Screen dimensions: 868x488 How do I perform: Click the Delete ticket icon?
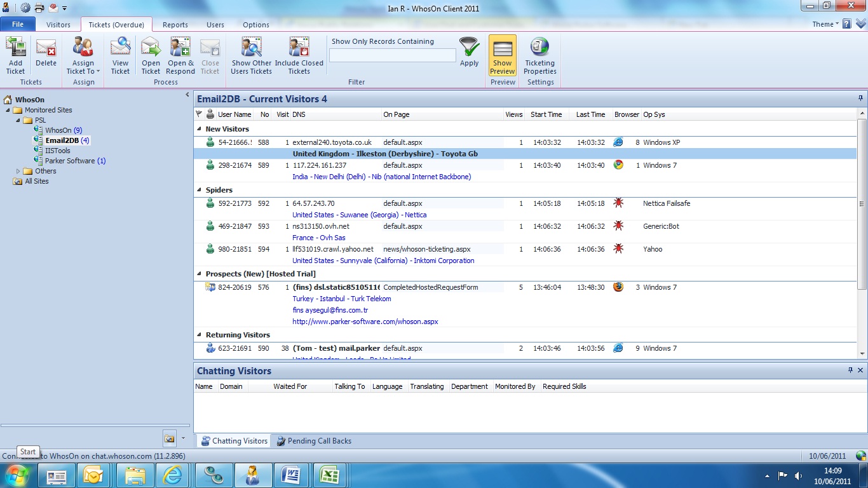point(46,55)
